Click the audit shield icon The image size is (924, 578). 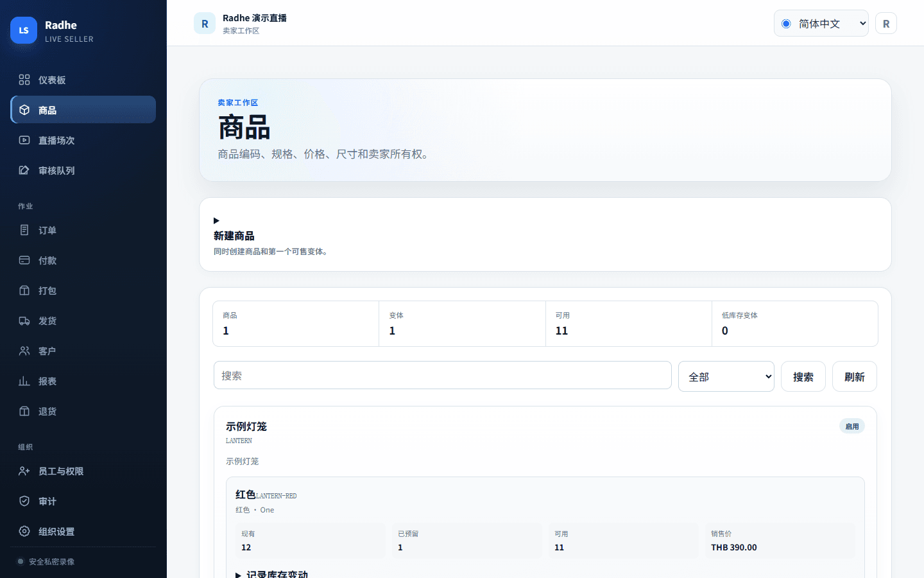(24, 501)
